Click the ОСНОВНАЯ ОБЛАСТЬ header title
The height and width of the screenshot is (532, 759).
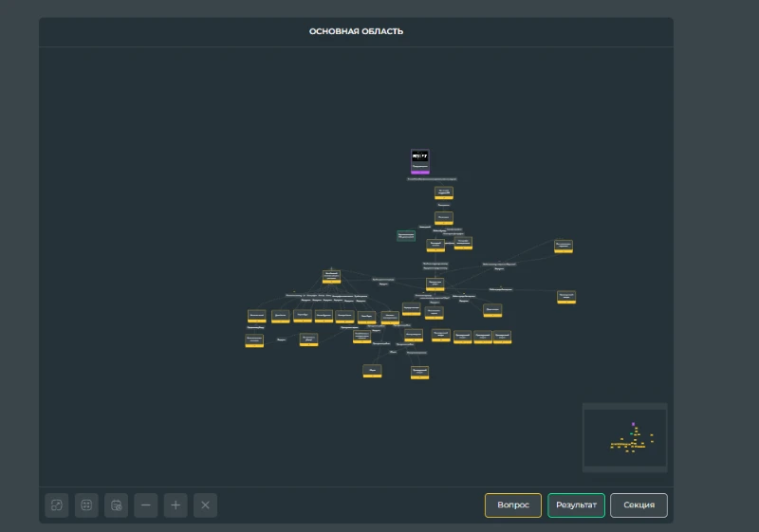click(x=357, y=31)
